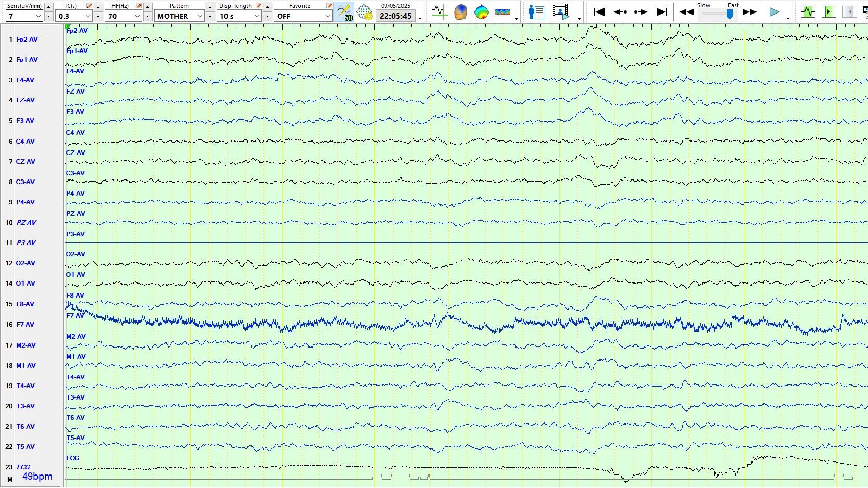The image size is (868, 488).
Task: Step forward one event
Action: (641, 11)
